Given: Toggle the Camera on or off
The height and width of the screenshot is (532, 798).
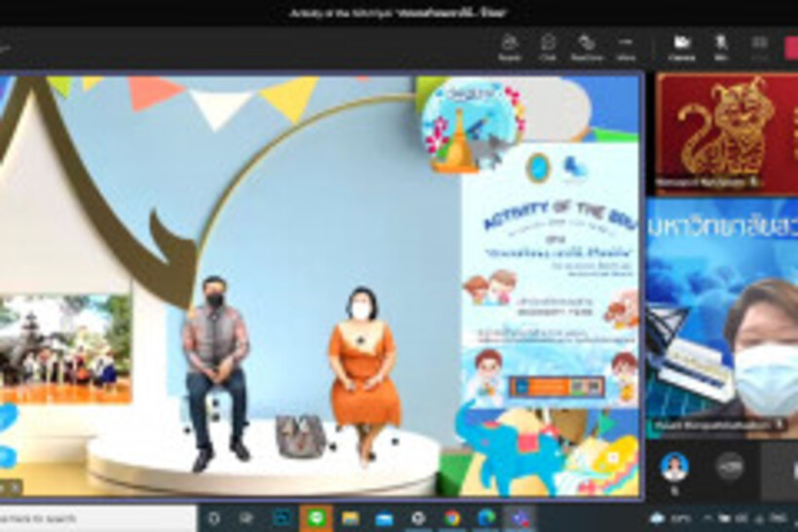Looking at the screenshot, I should pos(682,47).
